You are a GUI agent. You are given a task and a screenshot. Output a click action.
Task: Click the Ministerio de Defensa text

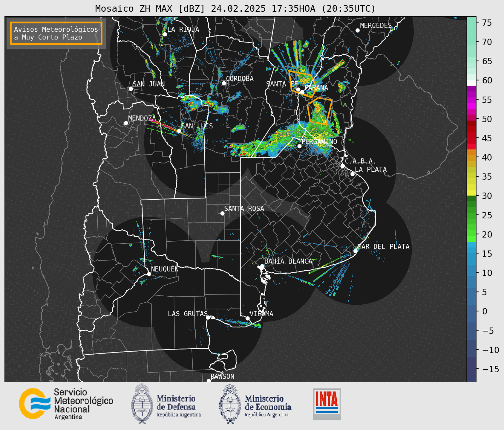click(179, 405)
